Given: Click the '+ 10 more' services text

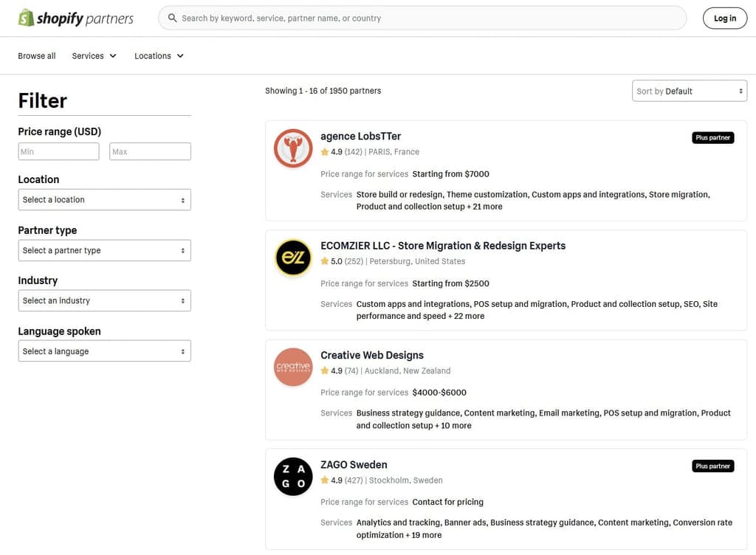Looking at the screenshot, I should click(x=453, y=425).
